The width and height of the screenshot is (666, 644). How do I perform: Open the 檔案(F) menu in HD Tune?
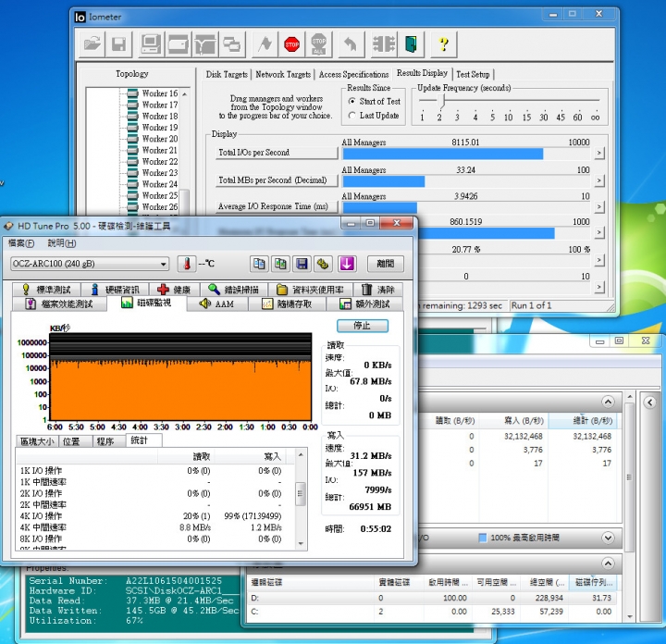(x=21, y=243)
